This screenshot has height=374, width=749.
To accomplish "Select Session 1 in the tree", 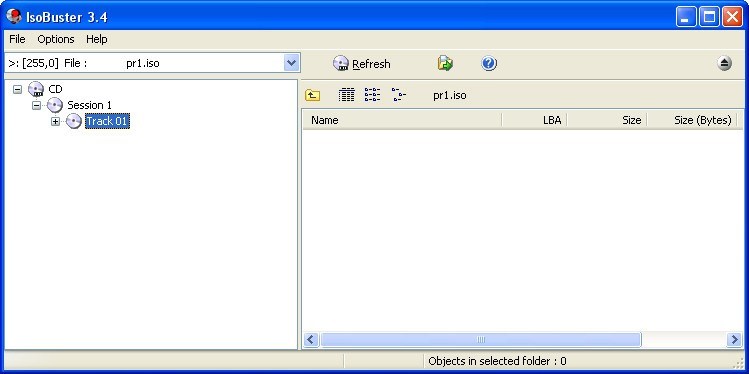I will tap(89, 105).
